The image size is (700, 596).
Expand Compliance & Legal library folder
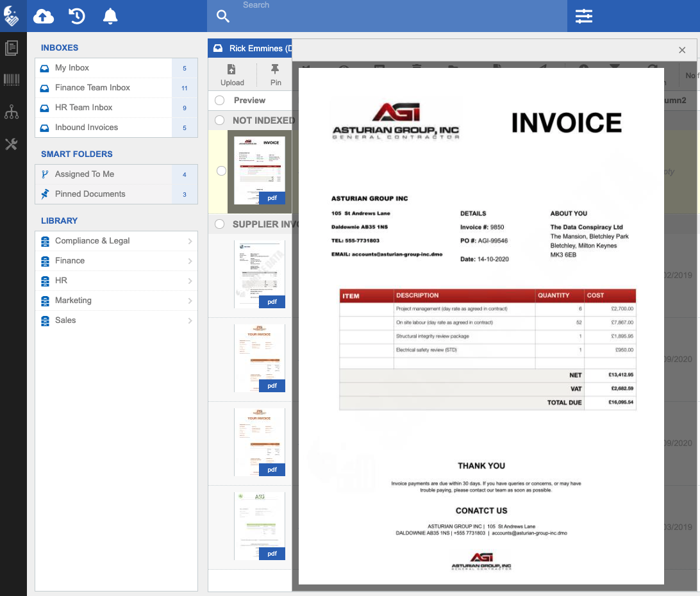190,241
